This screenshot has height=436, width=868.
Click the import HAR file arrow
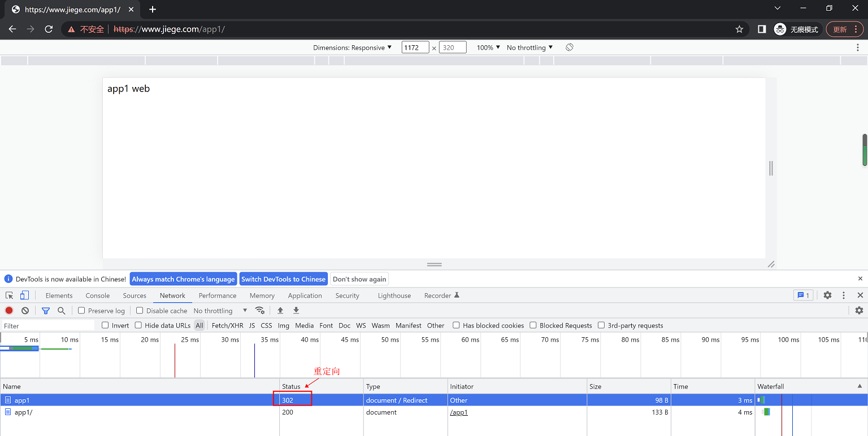280,311
